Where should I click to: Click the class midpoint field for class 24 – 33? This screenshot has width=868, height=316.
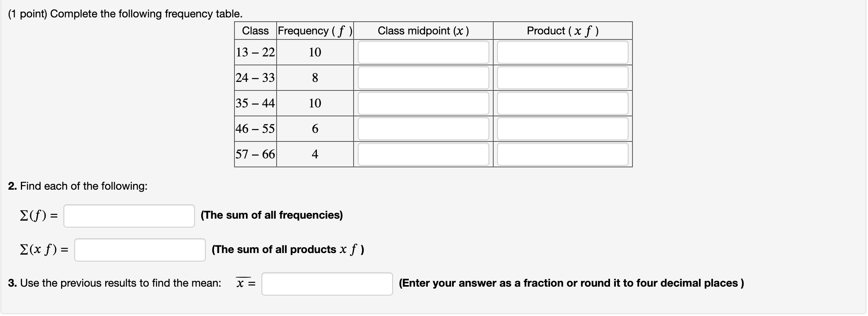(423, 78)
